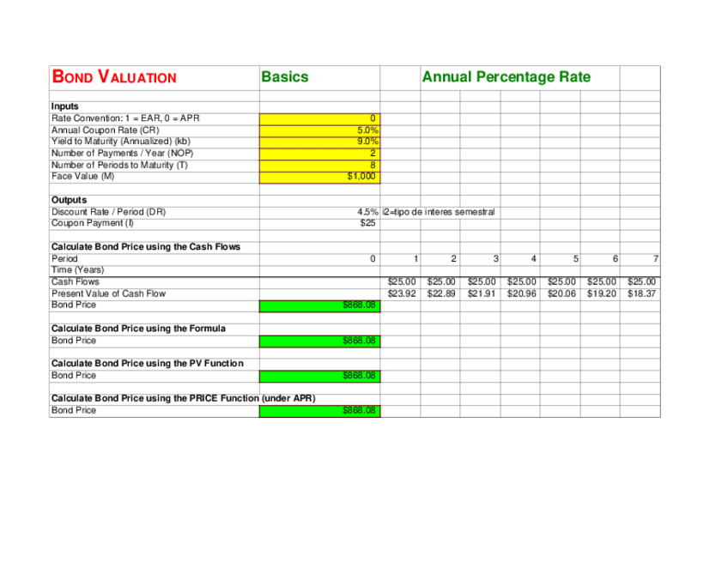Select the PRICE Function (under APR) heading

pos(184,399)
